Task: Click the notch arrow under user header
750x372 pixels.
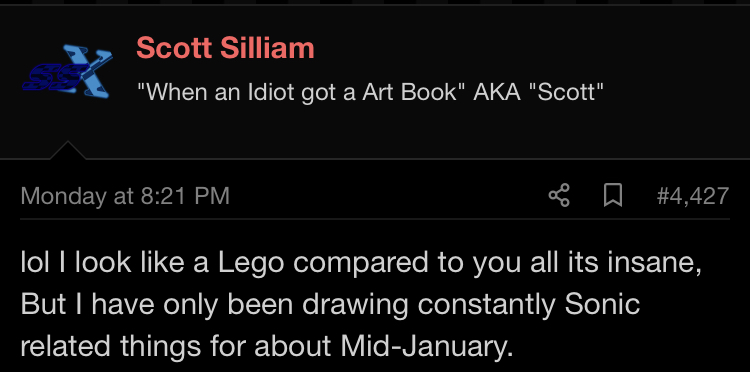Action: pyautogui.click(x=67, y=150)
